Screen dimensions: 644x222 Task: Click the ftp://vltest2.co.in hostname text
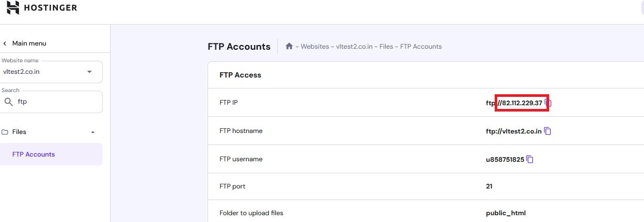pyautogui.click(x=514, y=131)
